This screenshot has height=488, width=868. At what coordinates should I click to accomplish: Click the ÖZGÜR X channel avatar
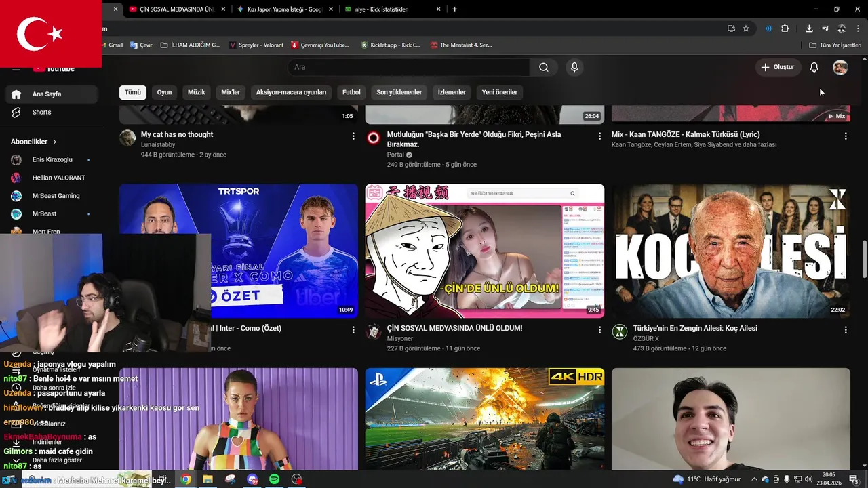pyautogui.click(x=620, y=331)
